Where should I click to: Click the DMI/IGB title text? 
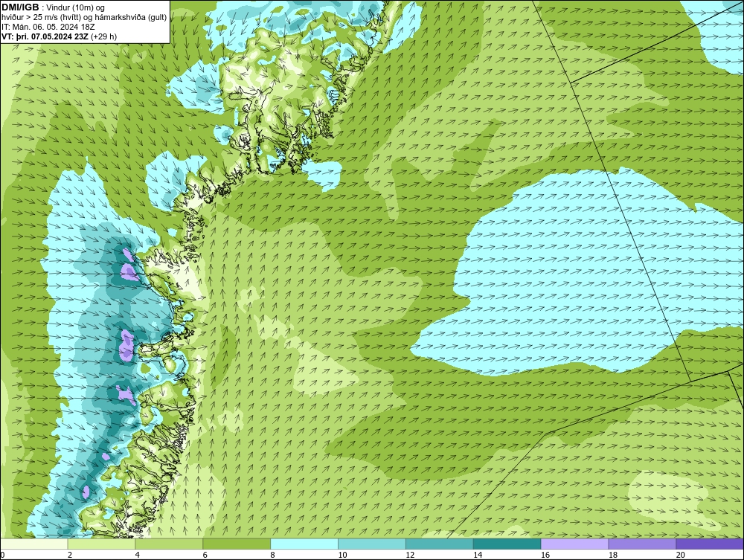click(20, 7)
